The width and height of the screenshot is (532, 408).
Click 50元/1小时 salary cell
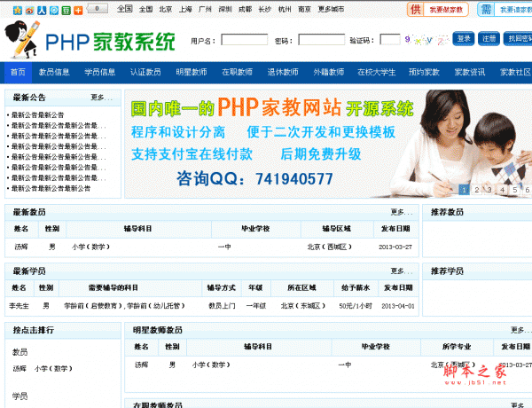click(356, 306)
